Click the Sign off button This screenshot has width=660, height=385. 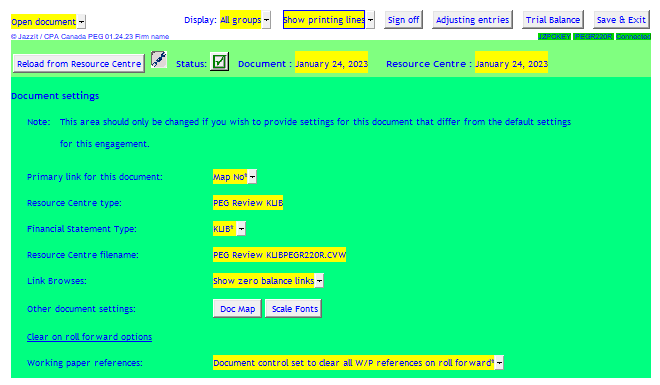[403, 20]
